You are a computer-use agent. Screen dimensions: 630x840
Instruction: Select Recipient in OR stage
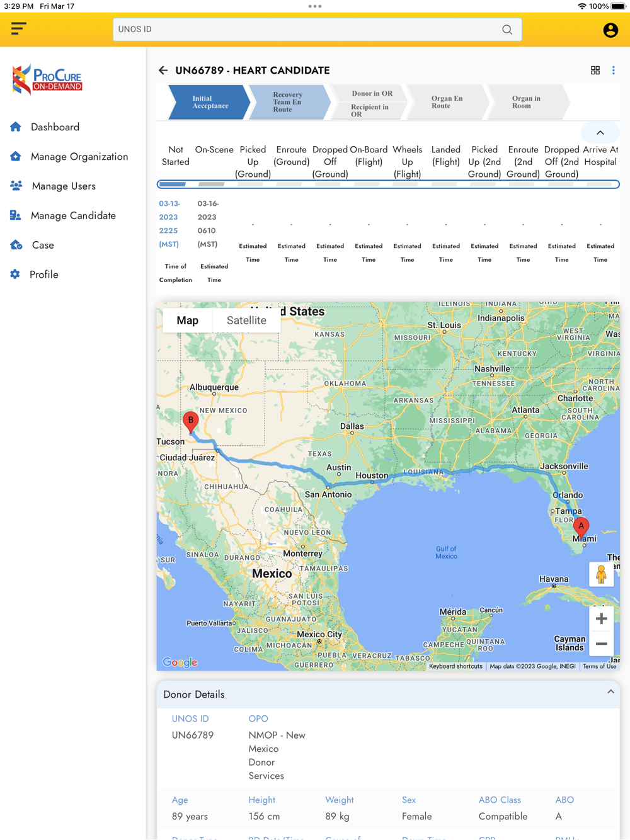[x=370, y=110]
